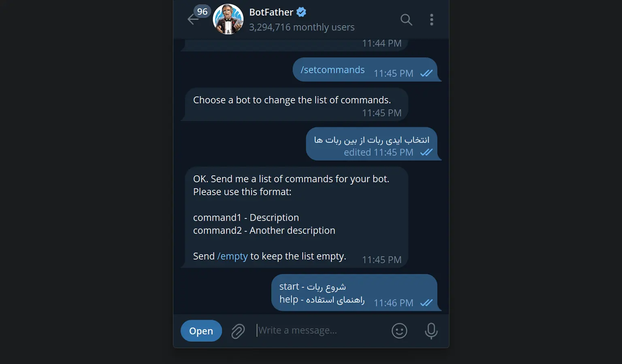
Task: Open the search icon in chat header
Action: [x=406, y=19]
